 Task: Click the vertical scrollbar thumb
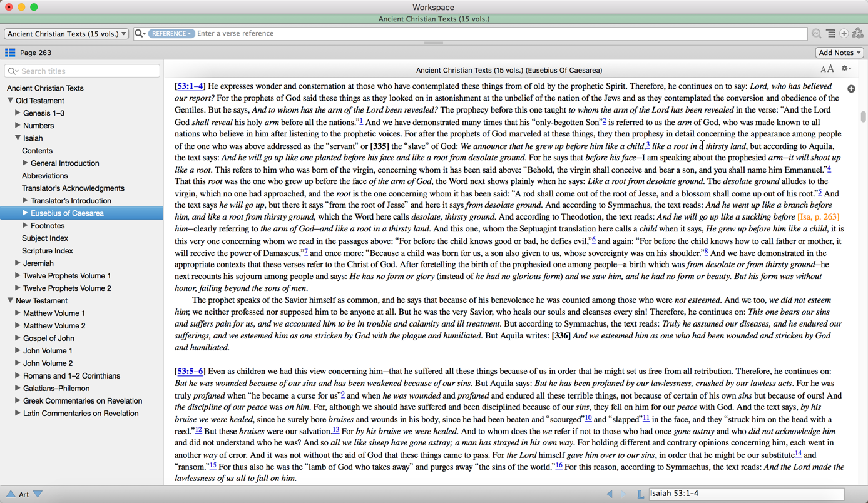pos(863,117)
